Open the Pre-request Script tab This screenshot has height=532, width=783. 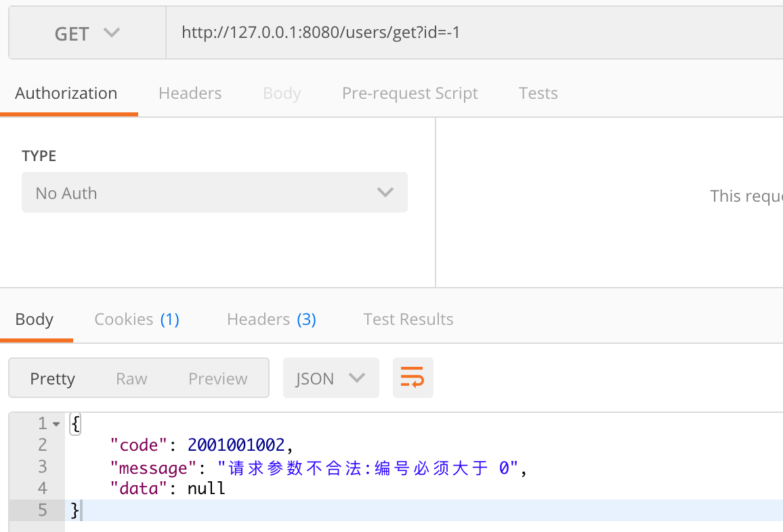[410, 93]
